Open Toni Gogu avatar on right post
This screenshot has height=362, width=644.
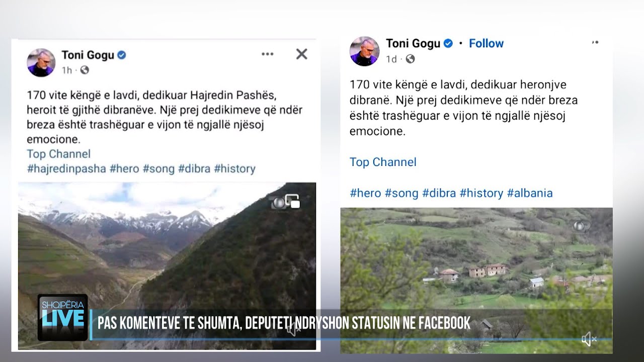(364, 51)
